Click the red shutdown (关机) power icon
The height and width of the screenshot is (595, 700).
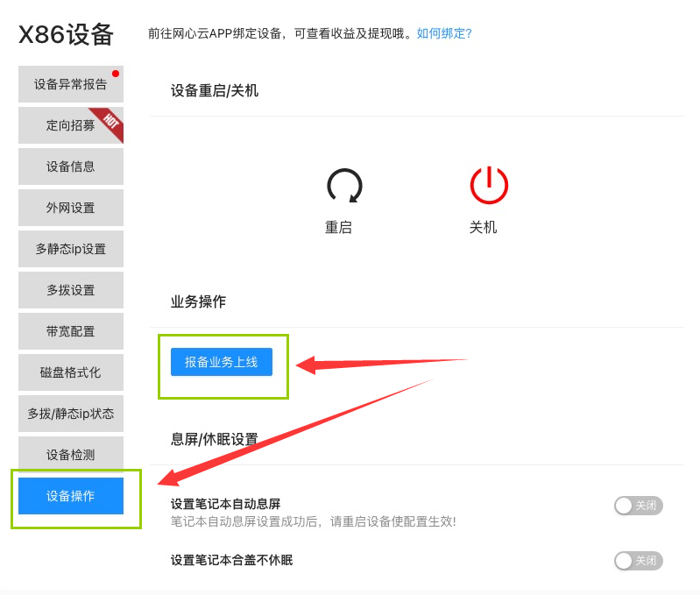(489, 185)
